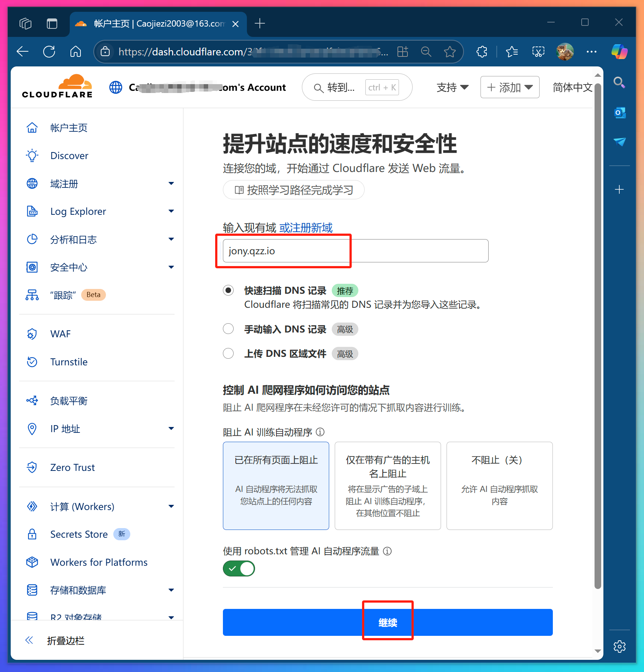The image size is (644, 672).
Task: Select the Secrets Store sidebar item
Action: (79, 534)
